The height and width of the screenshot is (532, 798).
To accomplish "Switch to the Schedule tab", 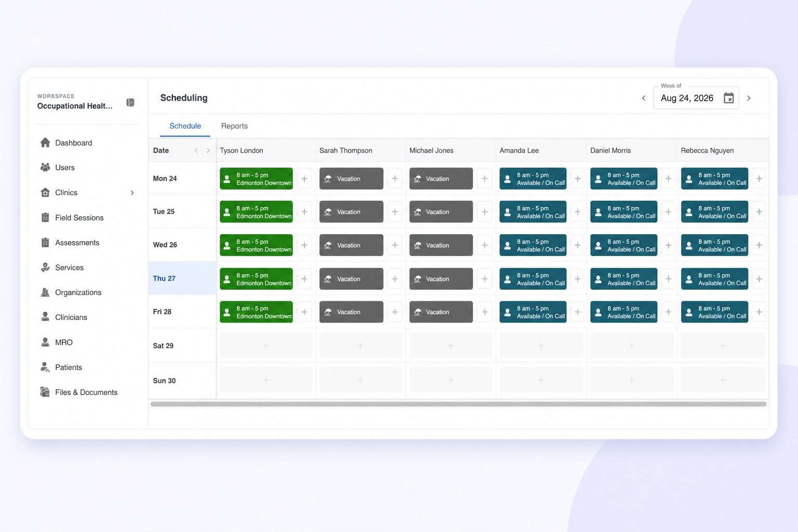I will tap(185, 126).
